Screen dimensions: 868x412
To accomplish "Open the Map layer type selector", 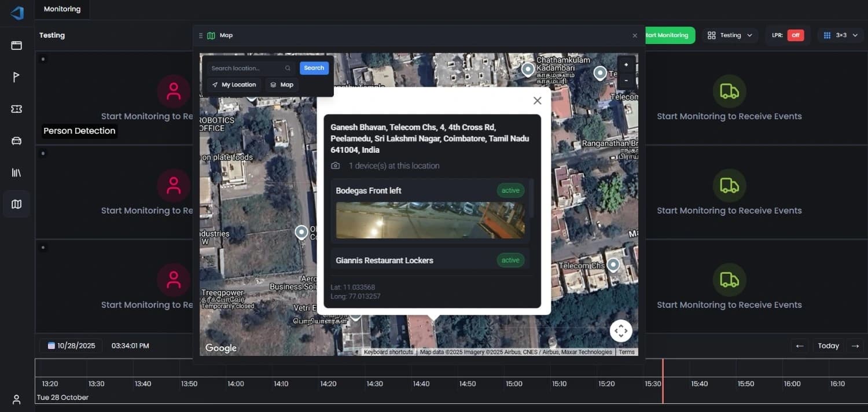I will pos(282,84).
